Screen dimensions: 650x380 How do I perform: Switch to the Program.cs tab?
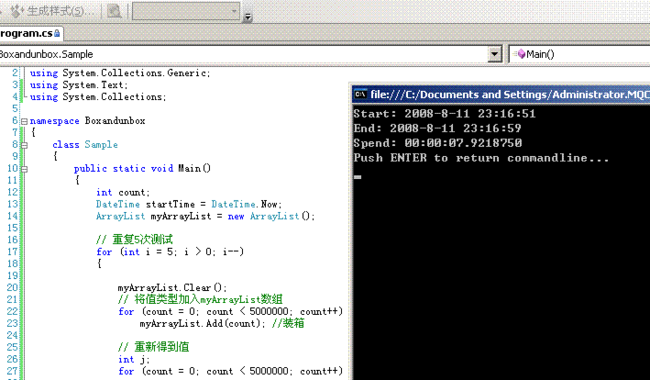[30, 33]
